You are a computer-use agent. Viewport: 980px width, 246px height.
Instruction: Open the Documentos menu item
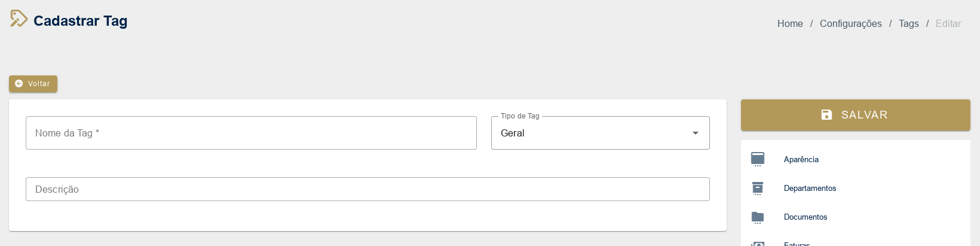(x=856, y=217)
